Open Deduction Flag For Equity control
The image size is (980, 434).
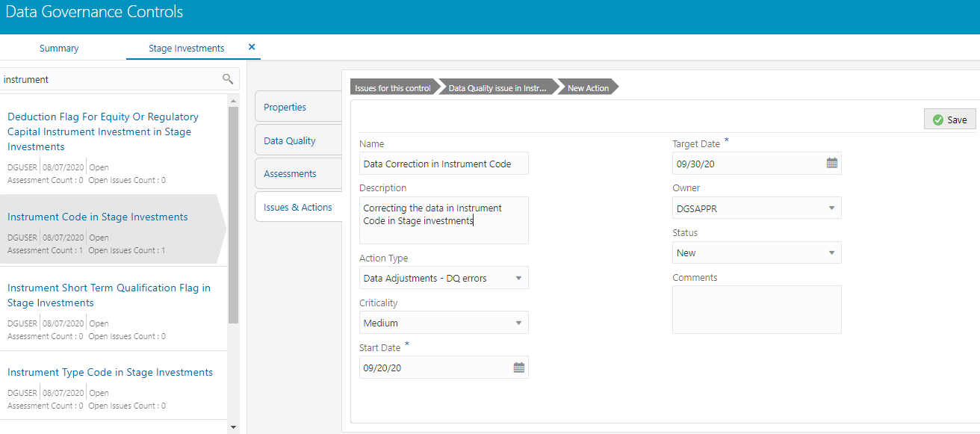click(103, 131)
